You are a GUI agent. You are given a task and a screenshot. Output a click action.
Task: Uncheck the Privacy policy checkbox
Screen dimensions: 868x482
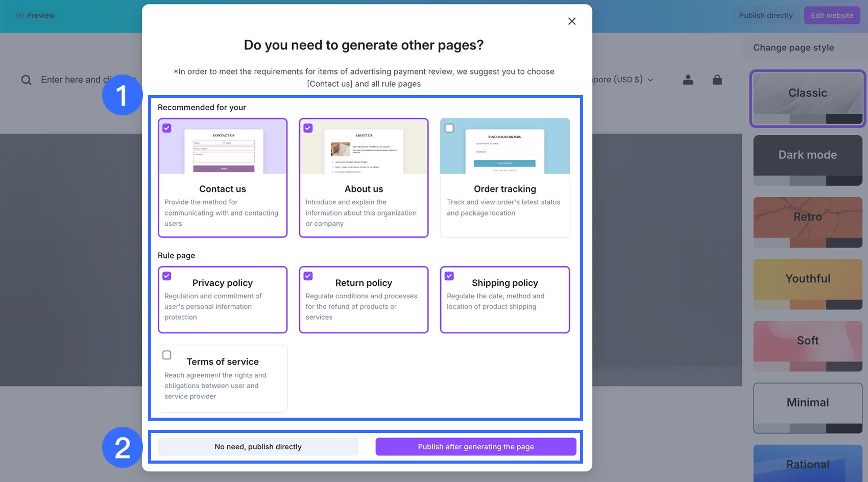click(167, 276)
